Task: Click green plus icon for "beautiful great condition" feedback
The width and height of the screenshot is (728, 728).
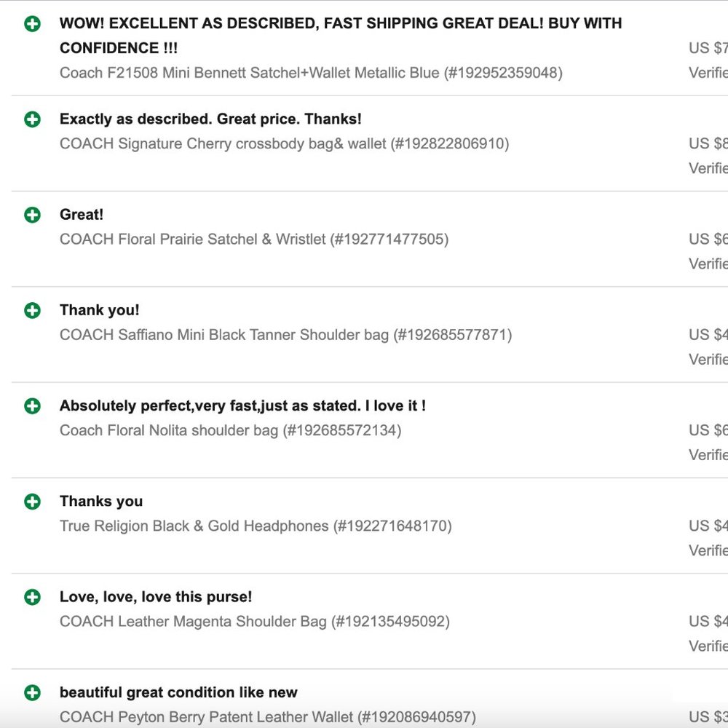Action: tap(32, 693)
